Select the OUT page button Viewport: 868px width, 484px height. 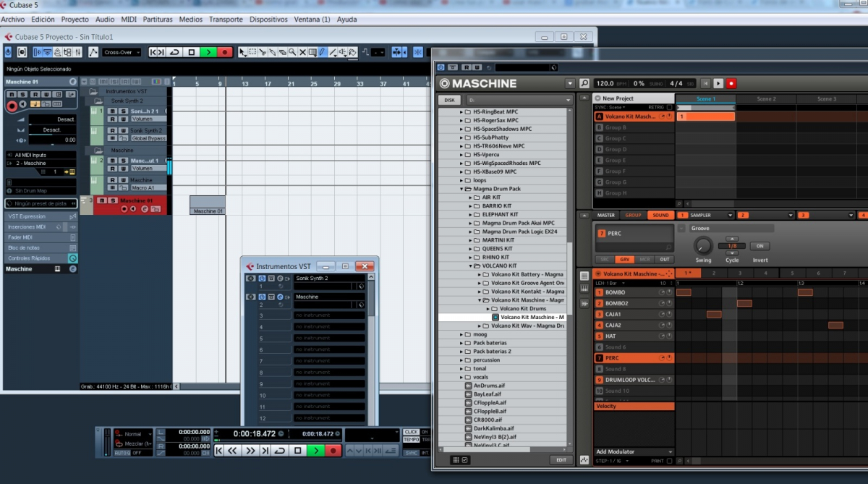(664, 259)
